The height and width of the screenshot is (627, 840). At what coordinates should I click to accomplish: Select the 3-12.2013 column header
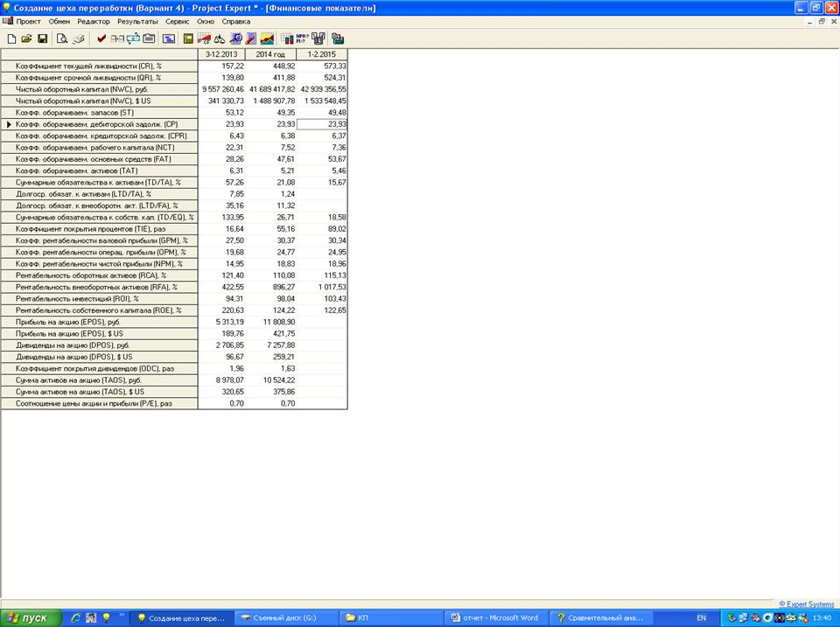221,54
